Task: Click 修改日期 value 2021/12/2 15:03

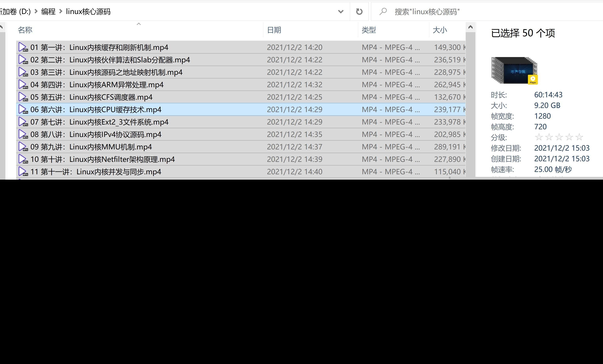Action: (x=562, y=148)
